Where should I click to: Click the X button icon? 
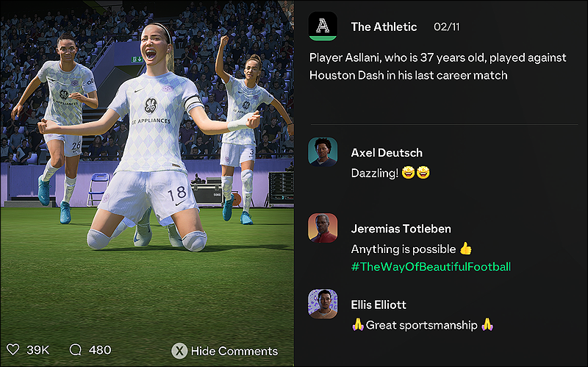click(179, 351)
